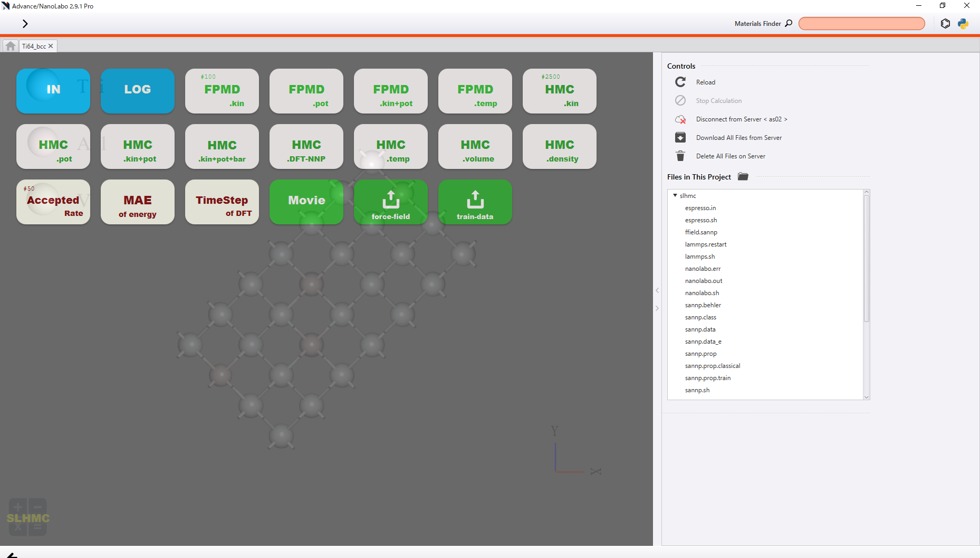Select sannp.sh file

coord(697,390)
